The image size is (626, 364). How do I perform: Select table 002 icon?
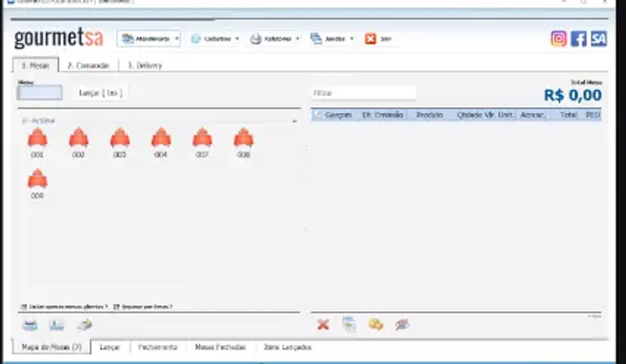tap(79, 138)
